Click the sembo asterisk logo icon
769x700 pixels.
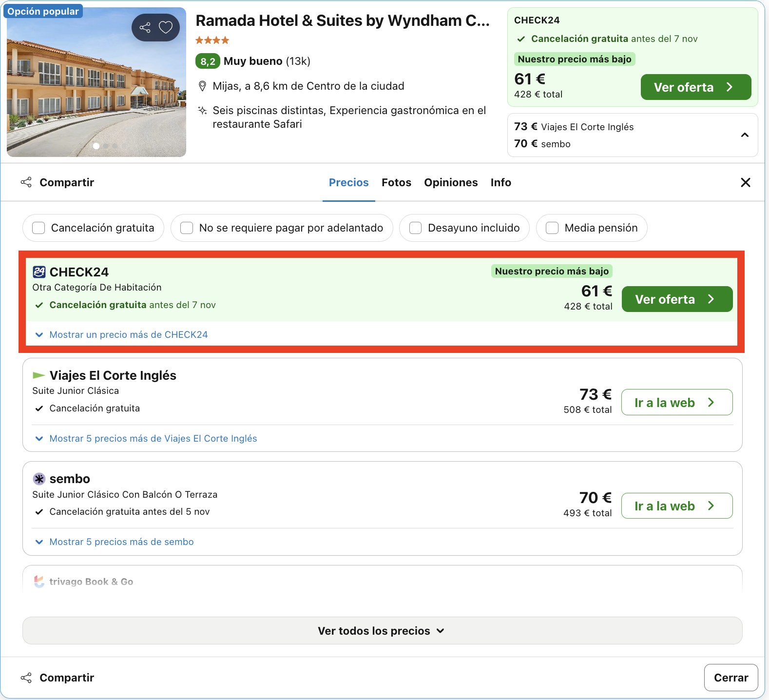(39, 479)
